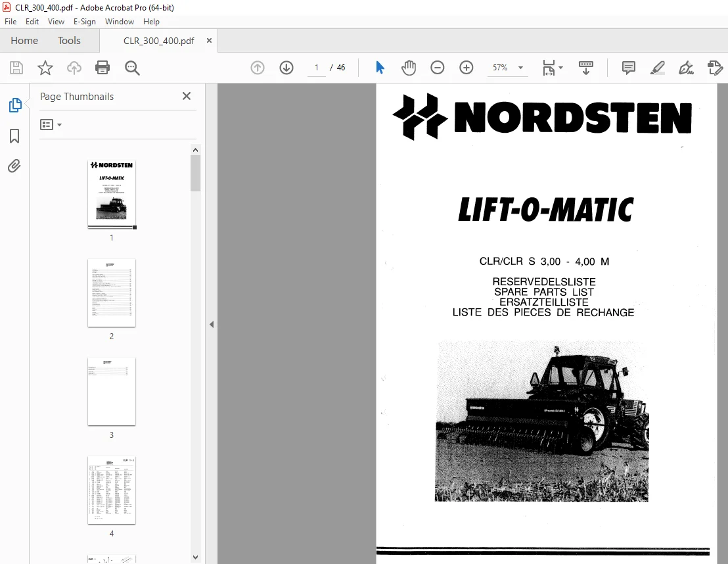Add file to starred with star icon

coord(45,68)
